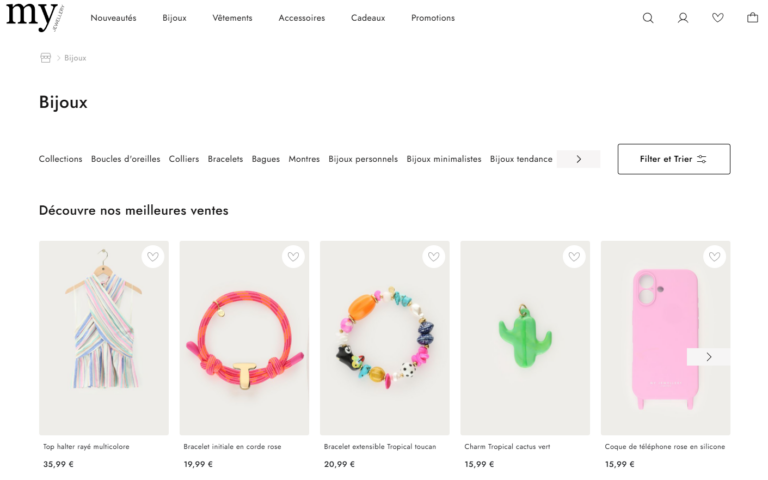Open the Filter et Trier panel
This screenshot has height=480, width=768.
(x=673, y=159)
